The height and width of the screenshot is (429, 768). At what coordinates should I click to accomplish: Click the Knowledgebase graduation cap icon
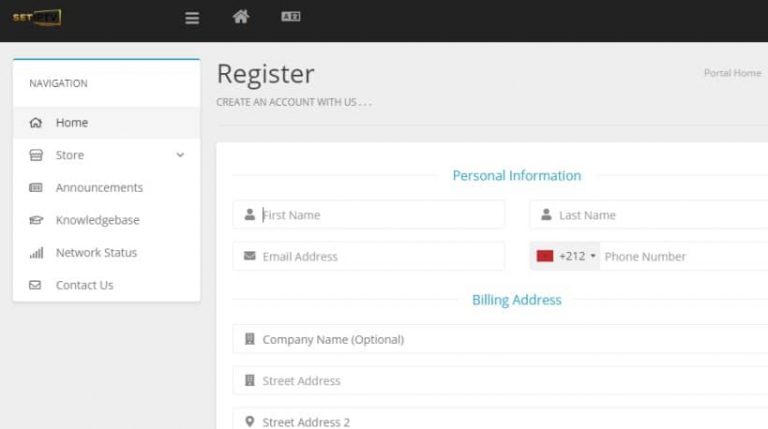36,220
